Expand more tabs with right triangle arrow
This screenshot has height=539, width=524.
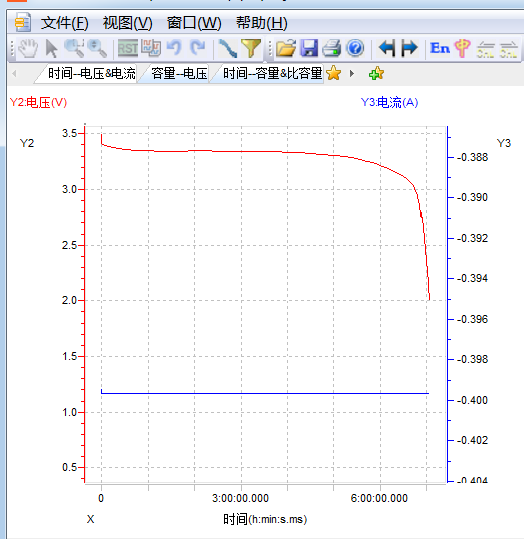(351, 74)
